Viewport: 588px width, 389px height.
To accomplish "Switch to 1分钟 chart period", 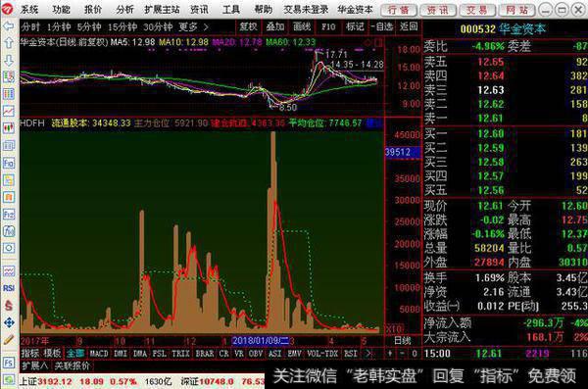I will coord(59,27).
